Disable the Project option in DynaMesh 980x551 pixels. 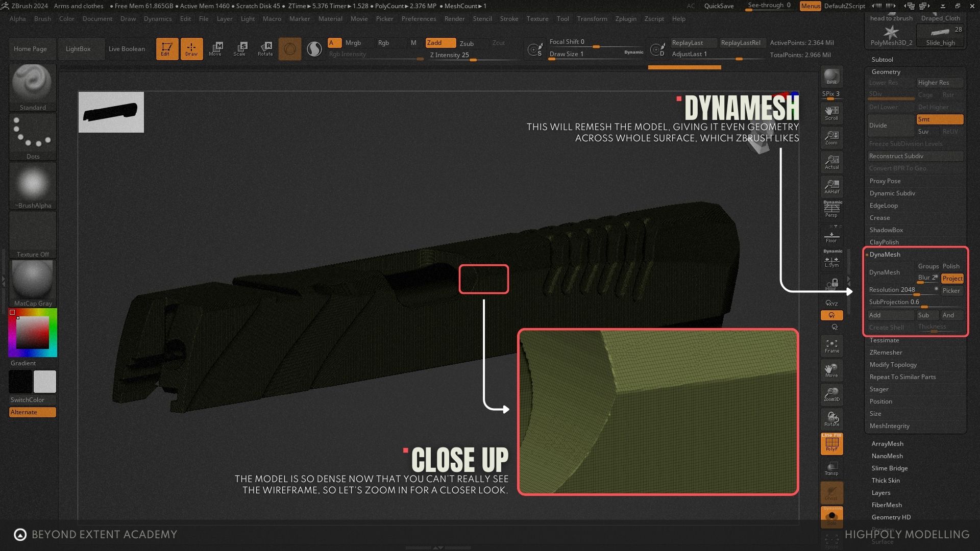pyautogui.click(x=952, y=279)
